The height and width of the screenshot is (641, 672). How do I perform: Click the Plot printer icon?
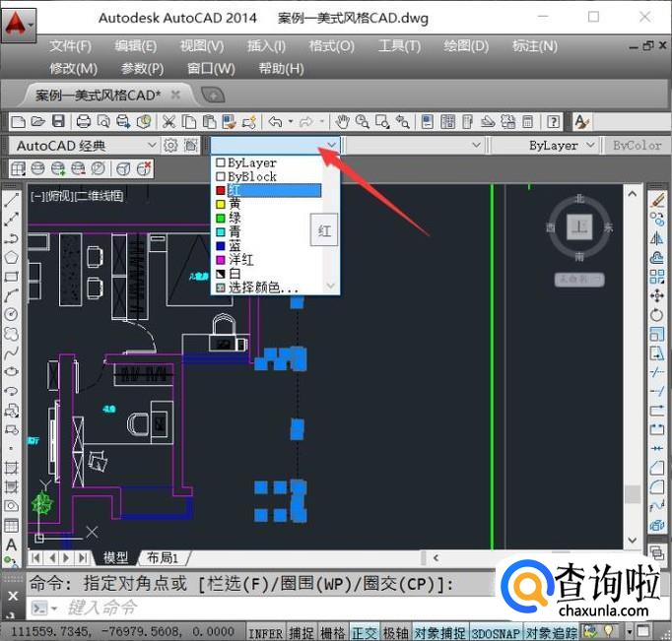click(x=83, y=122)
